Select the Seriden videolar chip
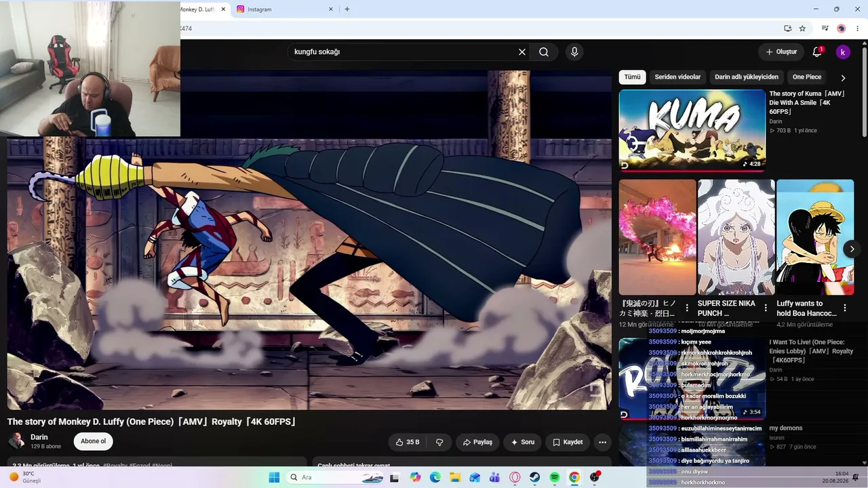This screenshot has height=488, width=868. pyautogui.click(x=677, y=77)
